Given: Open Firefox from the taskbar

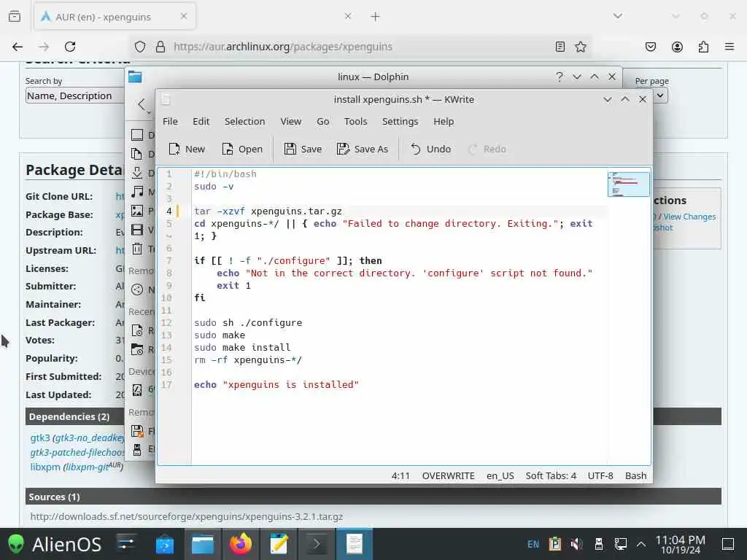Looking at the screenshot, I should pyautogui.click(x=241, y=544).
